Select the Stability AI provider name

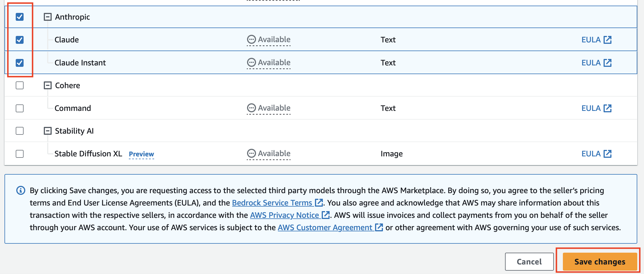[x=74, y=131]
